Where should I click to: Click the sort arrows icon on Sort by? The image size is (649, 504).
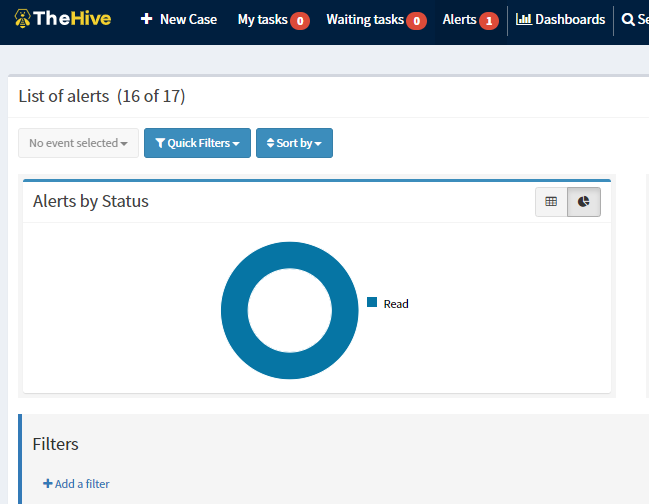coord(270,143)
